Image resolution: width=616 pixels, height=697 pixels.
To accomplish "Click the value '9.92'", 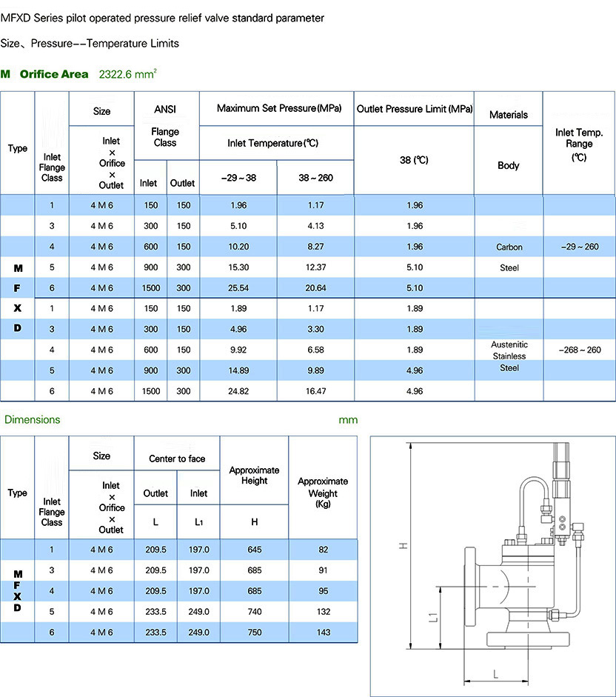I will [238, 350].
